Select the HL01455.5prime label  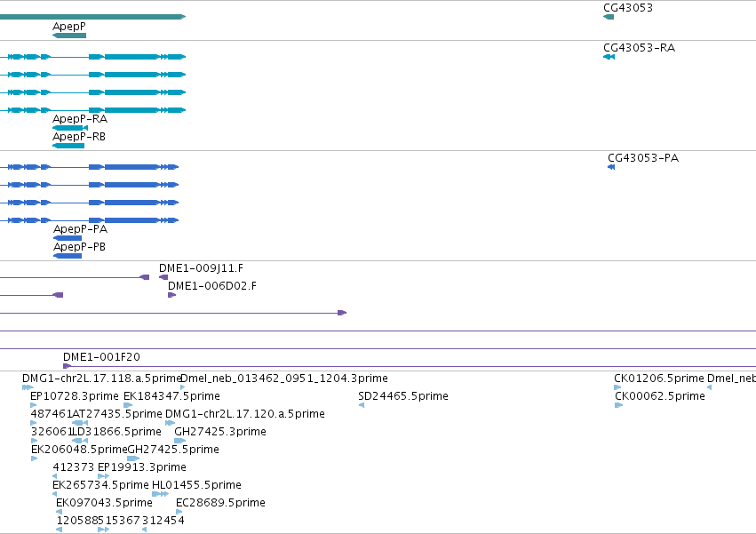196,485
